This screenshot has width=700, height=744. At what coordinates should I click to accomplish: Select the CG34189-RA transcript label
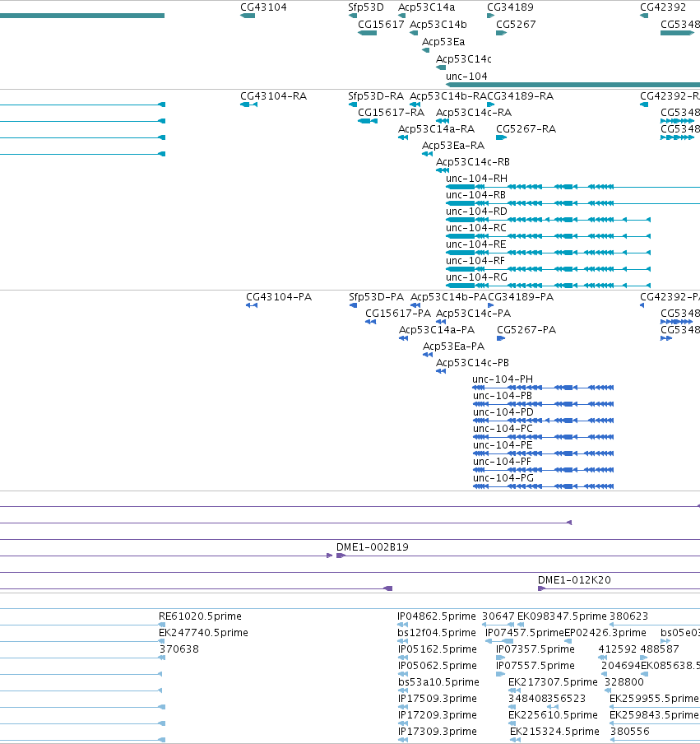coord(520,95)
